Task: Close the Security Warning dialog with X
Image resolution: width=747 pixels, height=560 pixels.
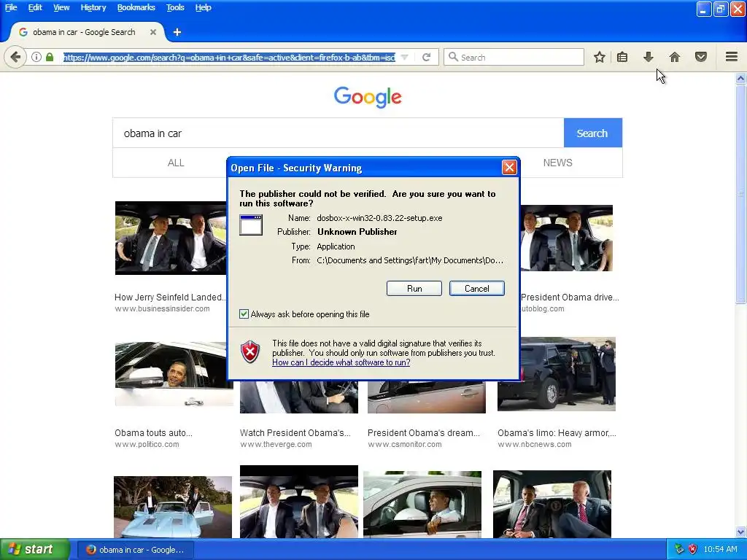Action: pyautogui.click(x=509, y=167)
